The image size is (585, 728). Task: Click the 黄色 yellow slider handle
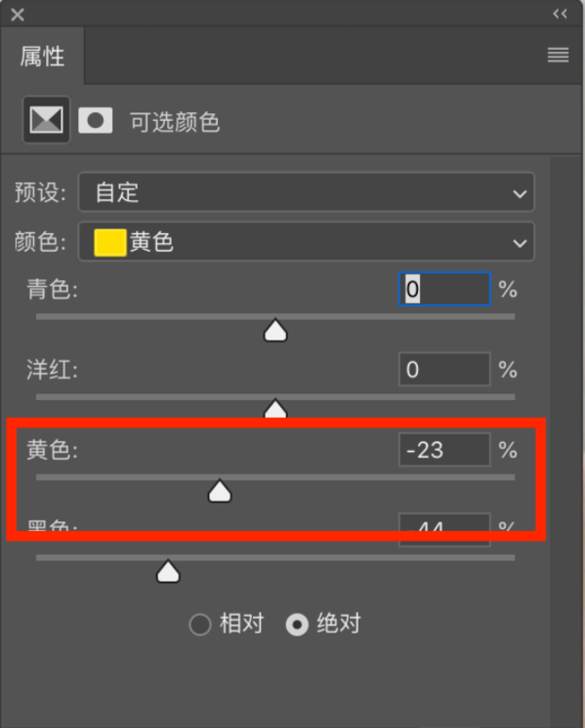coord(220,490)
